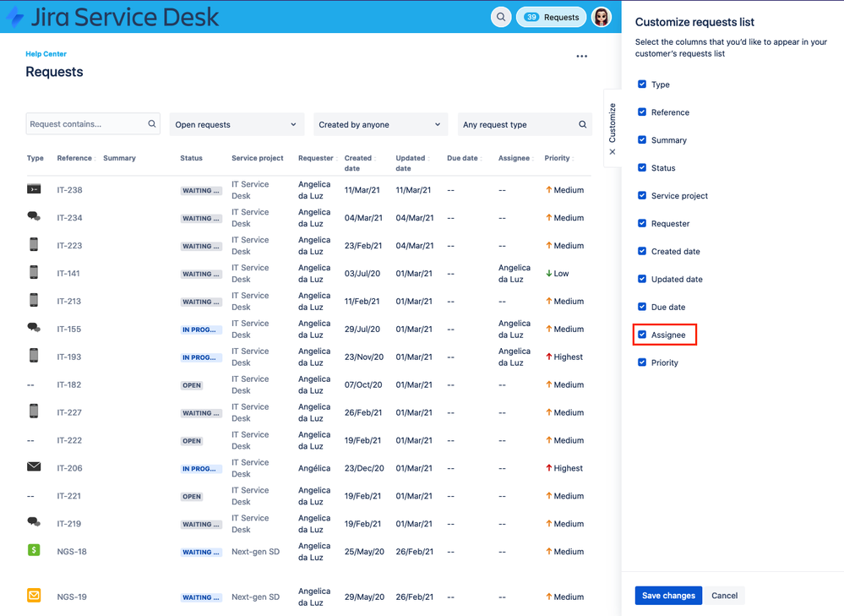This screenshot has width=844, height=616.
Task: Open request NGS-18 reference link
Action: pos(72,552)
